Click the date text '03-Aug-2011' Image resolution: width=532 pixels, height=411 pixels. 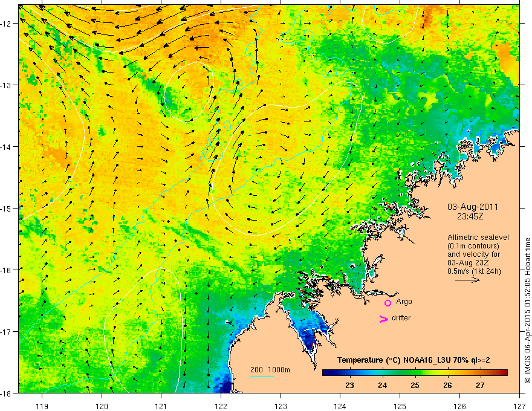473,207
